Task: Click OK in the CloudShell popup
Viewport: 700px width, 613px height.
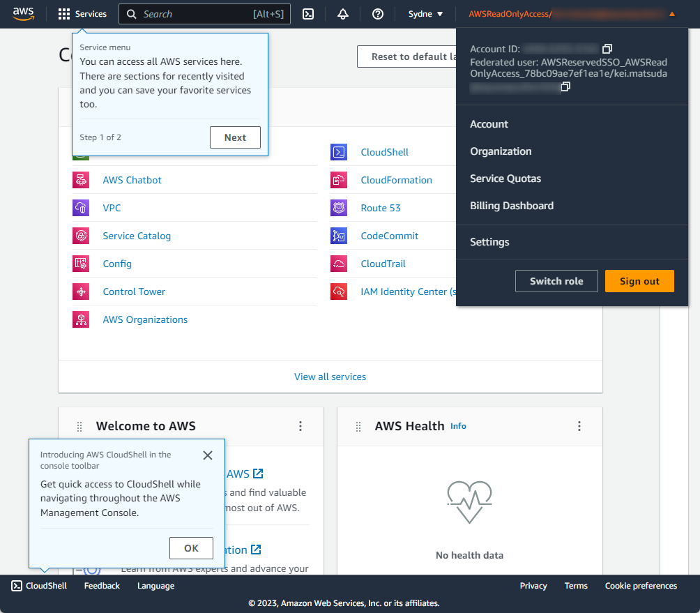Action: 191,548
